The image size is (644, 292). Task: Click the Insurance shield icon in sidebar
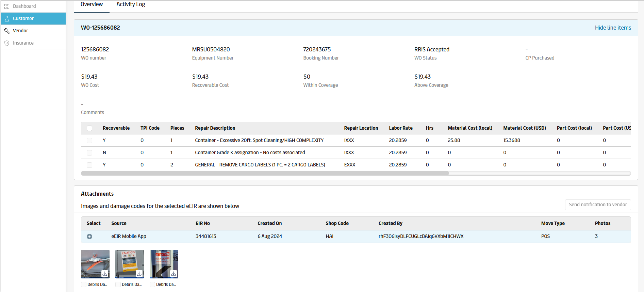[x=7, y=43]
